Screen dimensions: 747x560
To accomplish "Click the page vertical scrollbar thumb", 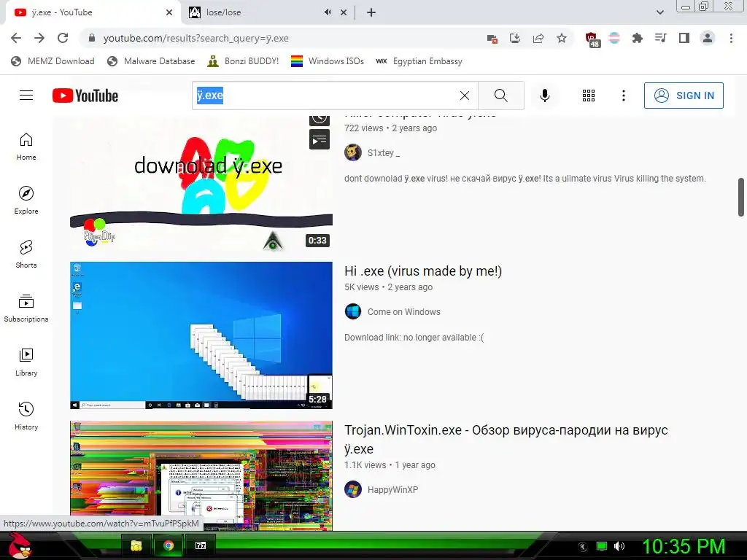I will (x=741, y=197).
